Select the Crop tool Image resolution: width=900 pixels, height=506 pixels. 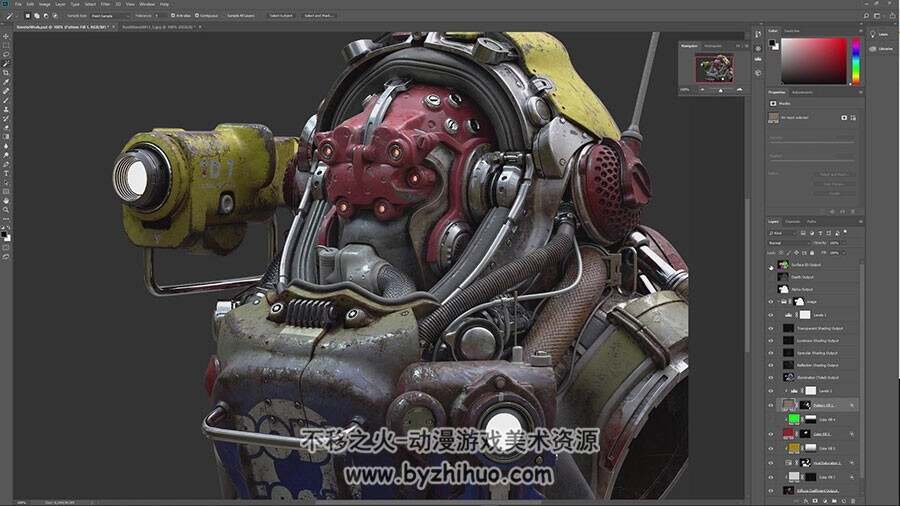(x=6, y=73)
